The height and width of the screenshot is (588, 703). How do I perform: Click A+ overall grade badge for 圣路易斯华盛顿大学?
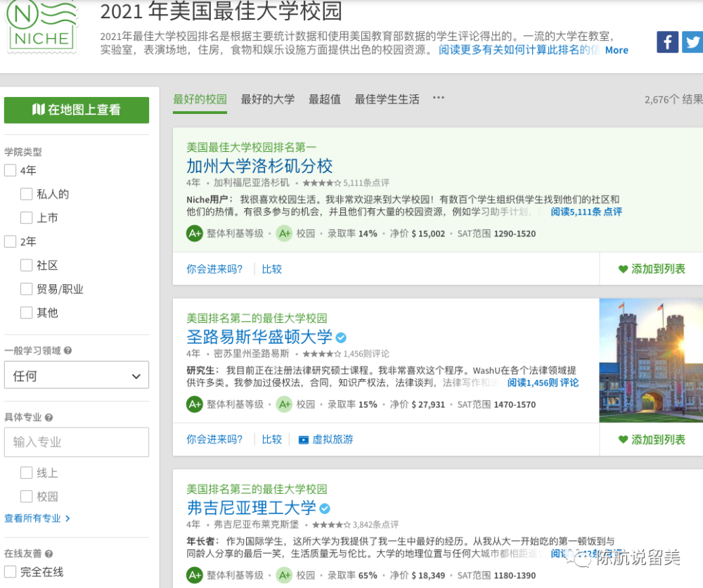(x=195, y=404)
